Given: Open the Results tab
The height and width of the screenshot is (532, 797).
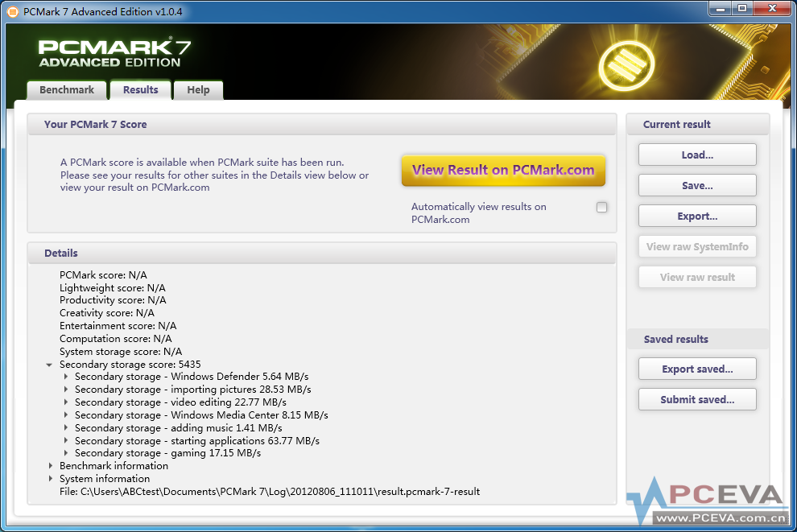Looking at the screenshot, I should (x=140, y=90).
